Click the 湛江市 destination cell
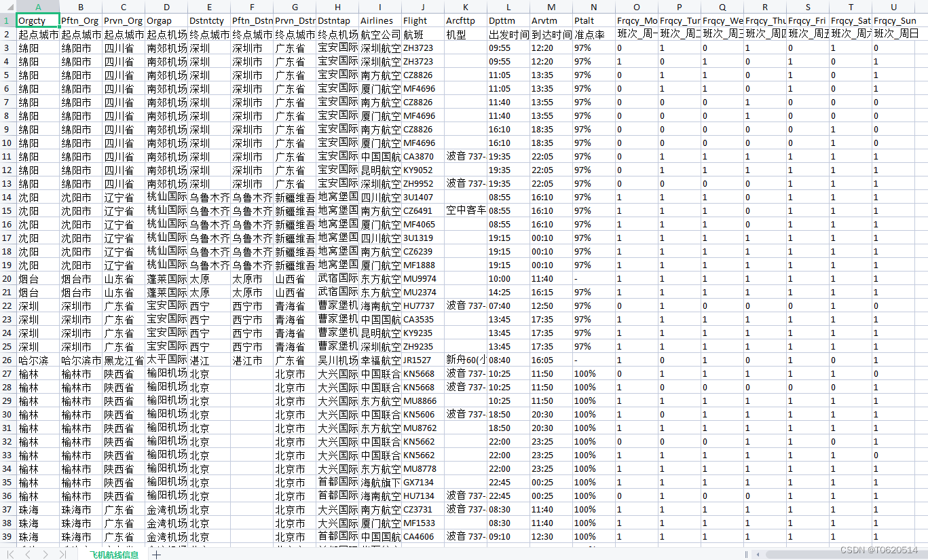The image size is (928, 560). pos(252,360)
